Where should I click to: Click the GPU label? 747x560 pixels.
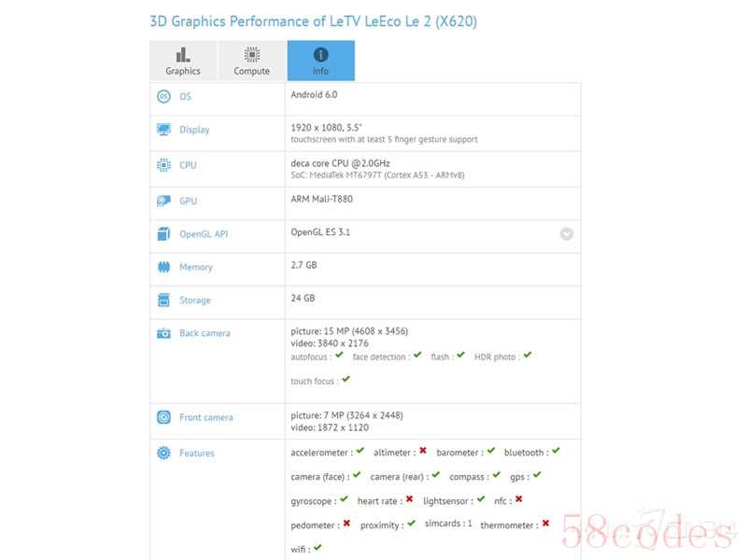coord(189,201)
